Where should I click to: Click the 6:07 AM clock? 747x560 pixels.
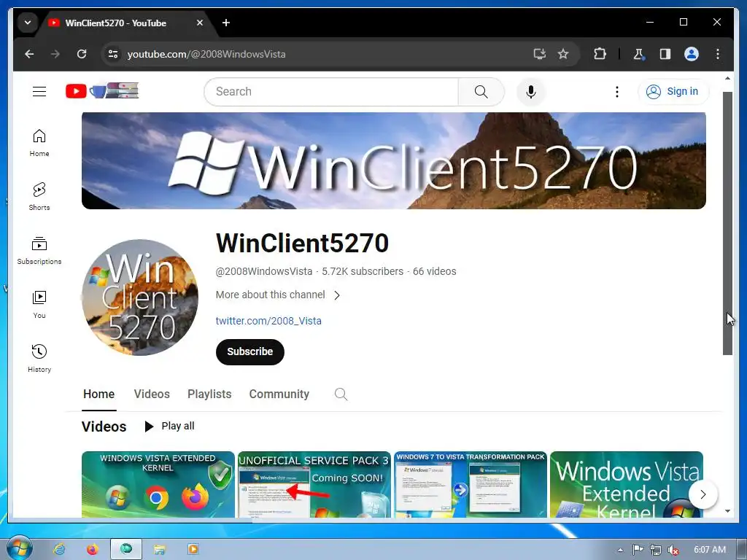click(x=710, y=550)
